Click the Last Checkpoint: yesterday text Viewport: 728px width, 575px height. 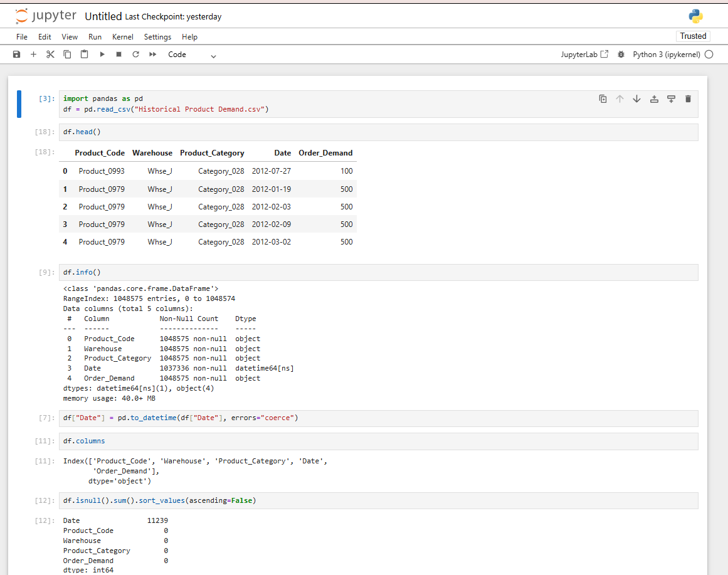(x=173, y=17)
